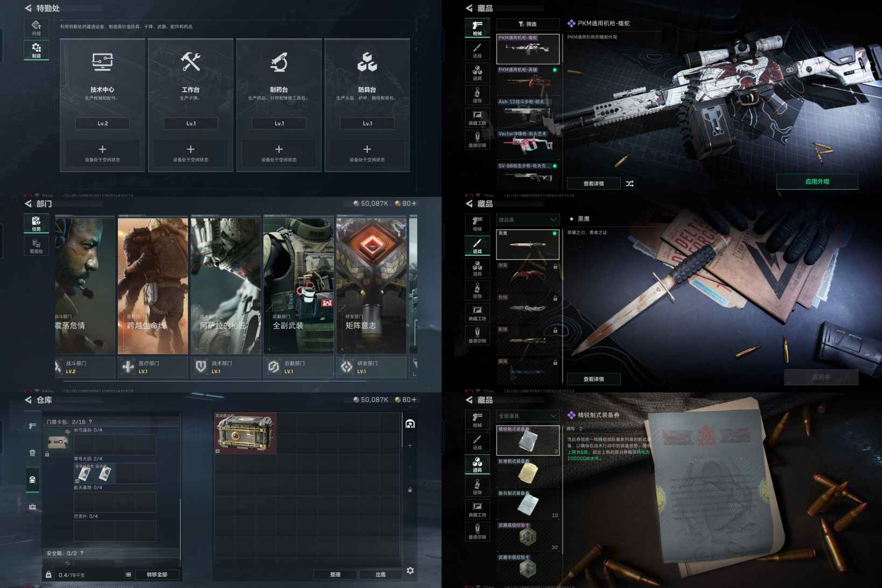The image size is (882, 588).
Task: Open the briefcase tab in 仓库 sidebar
Action: 32,507
